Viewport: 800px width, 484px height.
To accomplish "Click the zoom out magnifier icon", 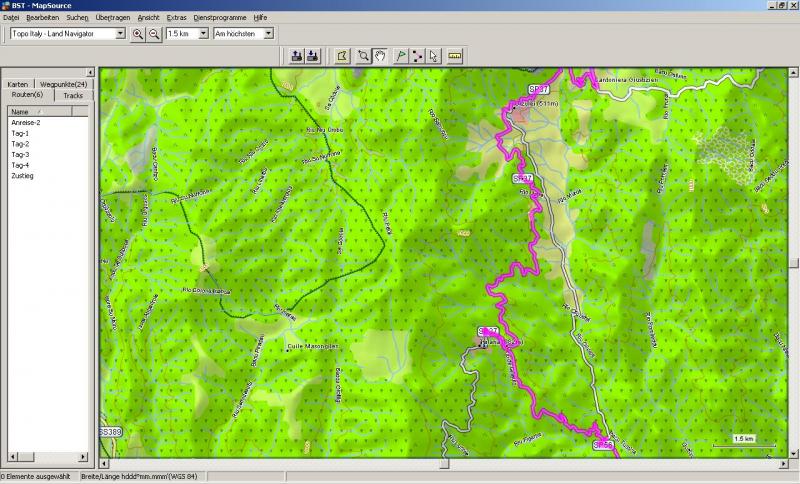I will tap(154, 34).
